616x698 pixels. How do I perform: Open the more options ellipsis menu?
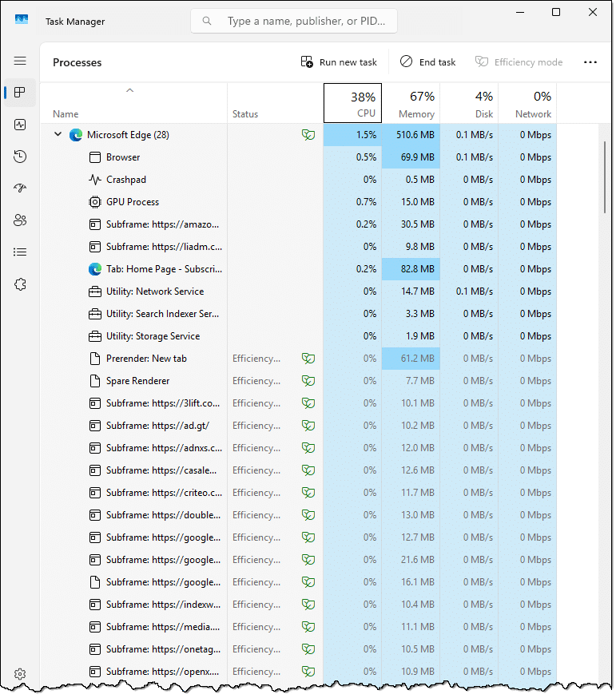(x=590, y=62)
